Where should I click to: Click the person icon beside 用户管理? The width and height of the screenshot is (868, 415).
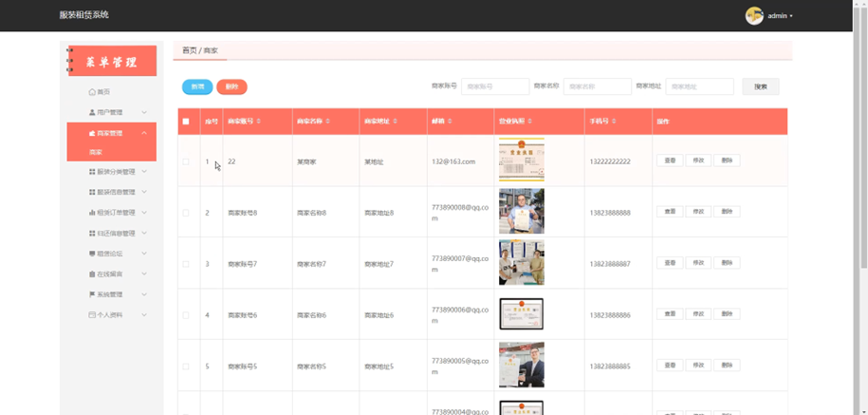[x=92, y=112]
